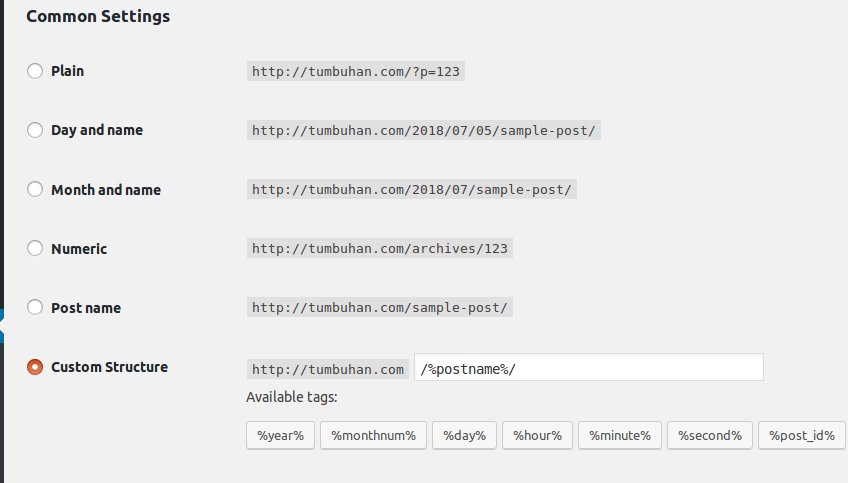Insert the %year% tag button
Image resolution: width=848 pixels, height=483 pixels.
click(281, 435)
